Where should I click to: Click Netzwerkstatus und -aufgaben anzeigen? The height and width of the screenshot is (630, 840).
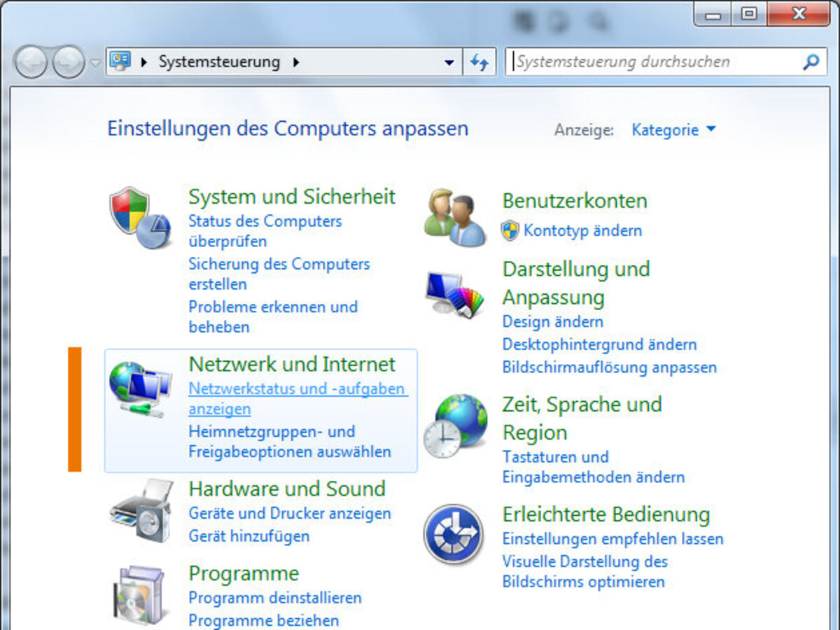[298, 398]
